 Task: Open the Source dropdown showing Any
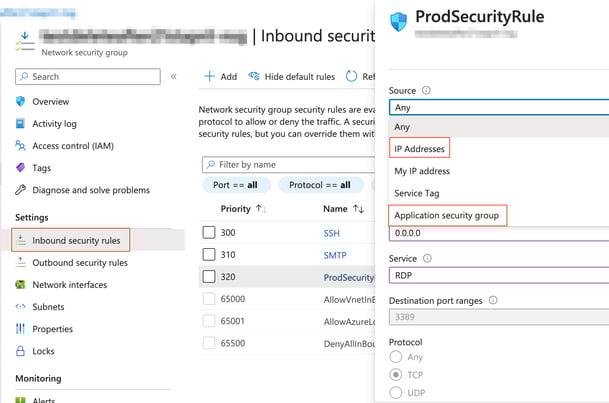(498, 107)
